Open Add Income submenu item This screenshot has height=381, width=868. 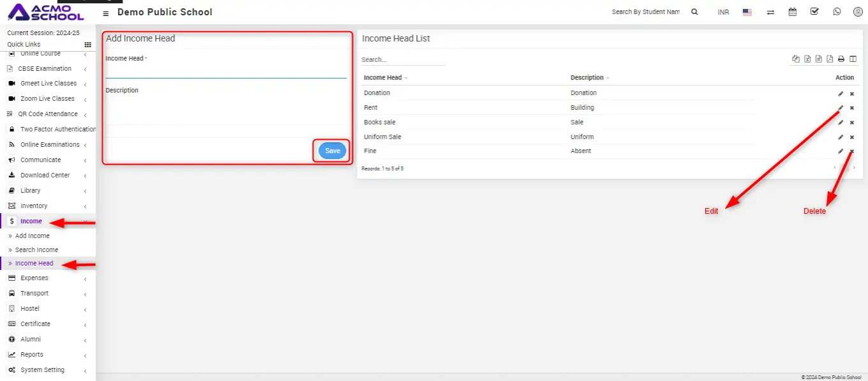click(x=32, y=236)
